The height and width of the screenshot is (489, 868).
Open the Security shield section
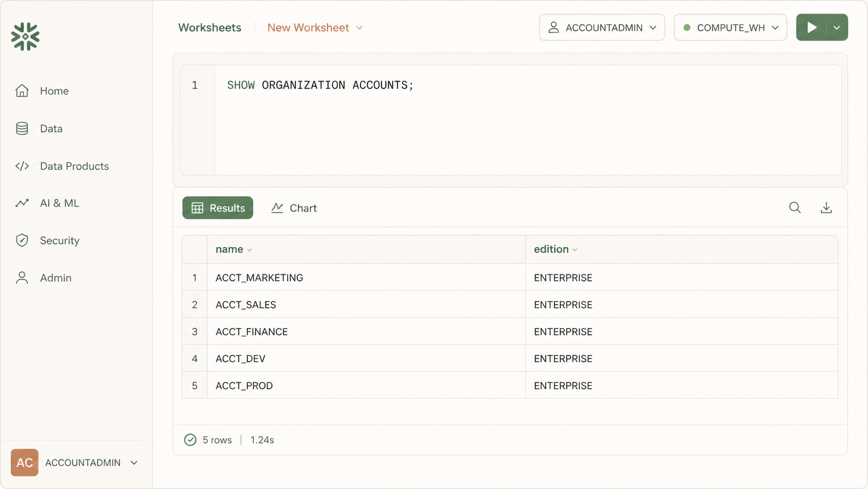coord(22,241)
